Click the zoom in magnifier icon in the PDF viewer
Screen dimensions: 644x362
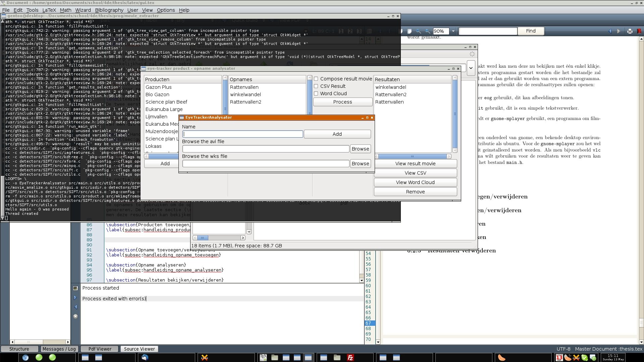[x=418, y=31]
